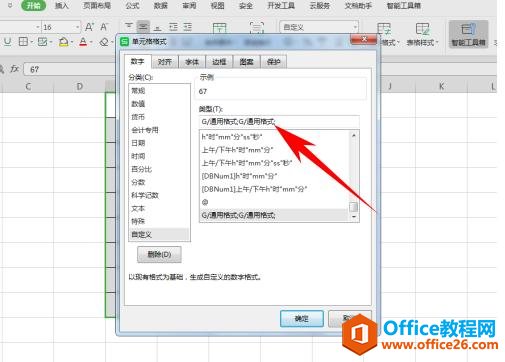Expand the borders dropdown arrow
This screenshot has height=362, width=505.
[32, 42]
